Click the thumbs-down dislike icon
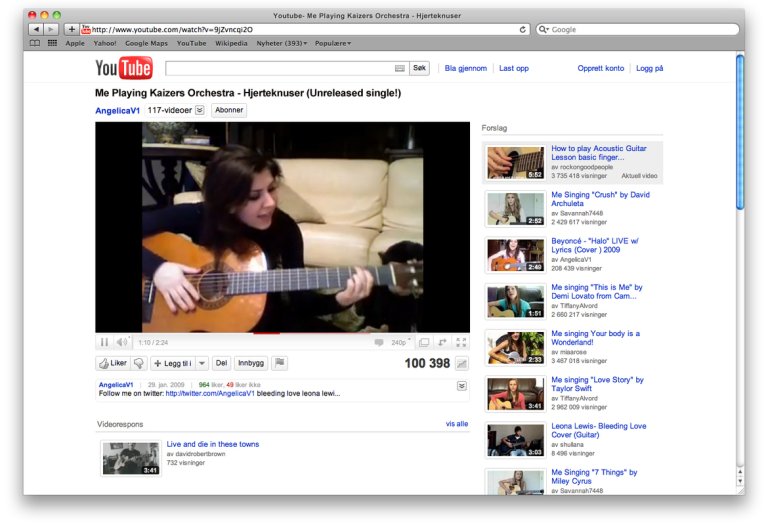Image resolution: width=768 pixels, height=527 pixels. click(x=139, y=363)
